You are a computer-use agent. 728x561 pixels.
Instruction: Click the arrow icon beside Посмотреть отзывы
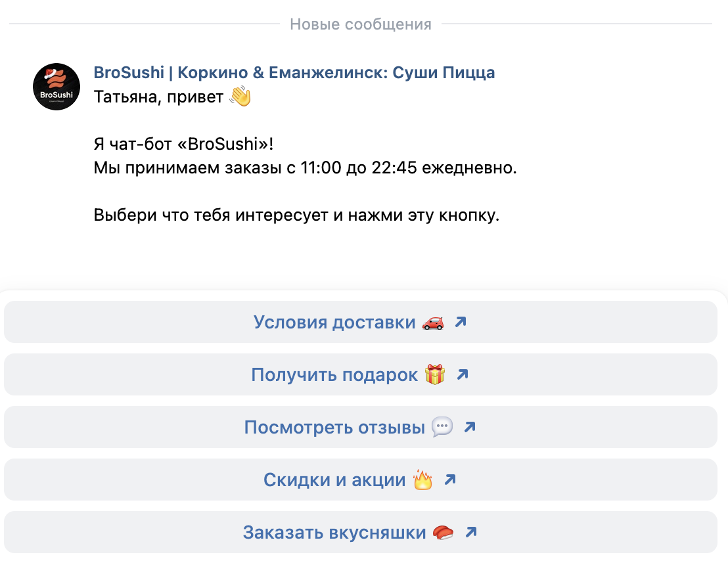coord(469,427)
